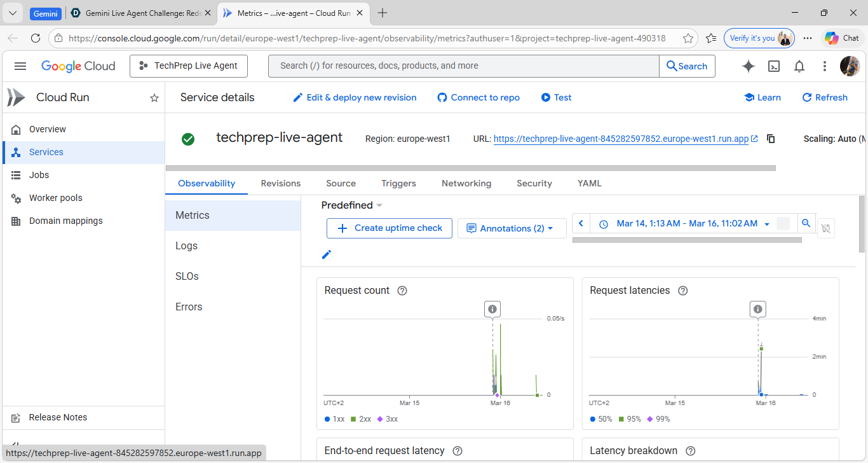Open the Google account avatar in console header
The height and width of the screenshot is (463, 868).
[850, 66]
